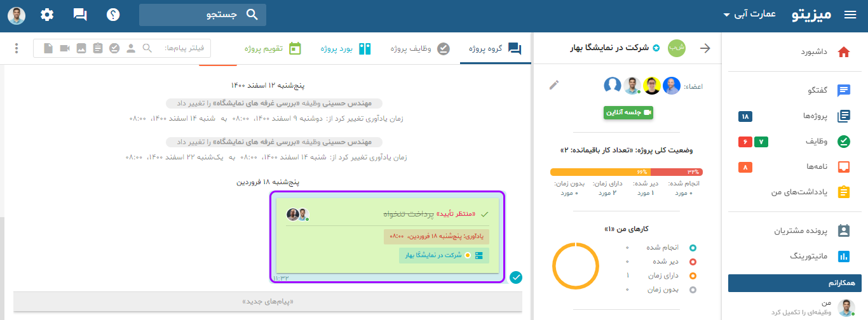Viewport: 868px width, 320px height.
Task: Click the yellow-background member avatar
Action: click(652, 86)
